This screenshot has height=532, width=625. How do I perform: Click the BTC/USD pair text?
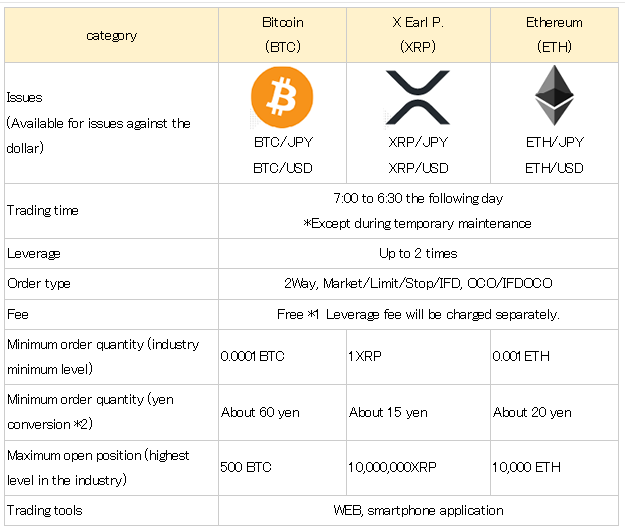[x=283, y=168]
